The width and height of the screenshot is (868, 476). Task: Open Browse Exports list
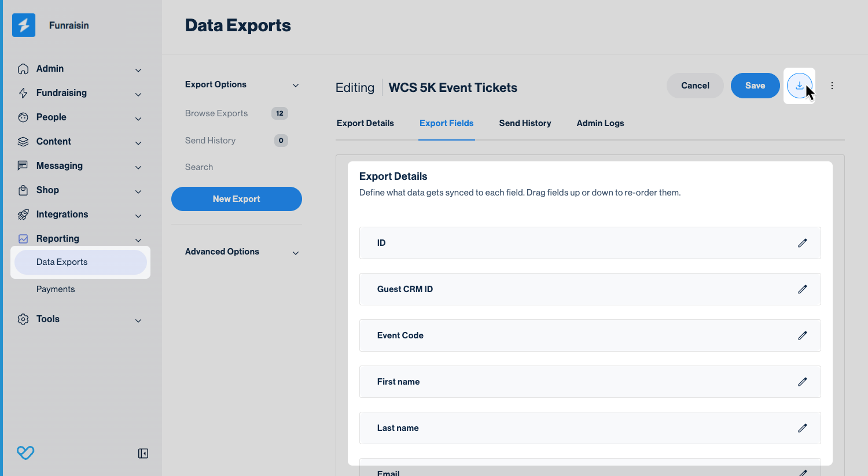pos(216,113)
